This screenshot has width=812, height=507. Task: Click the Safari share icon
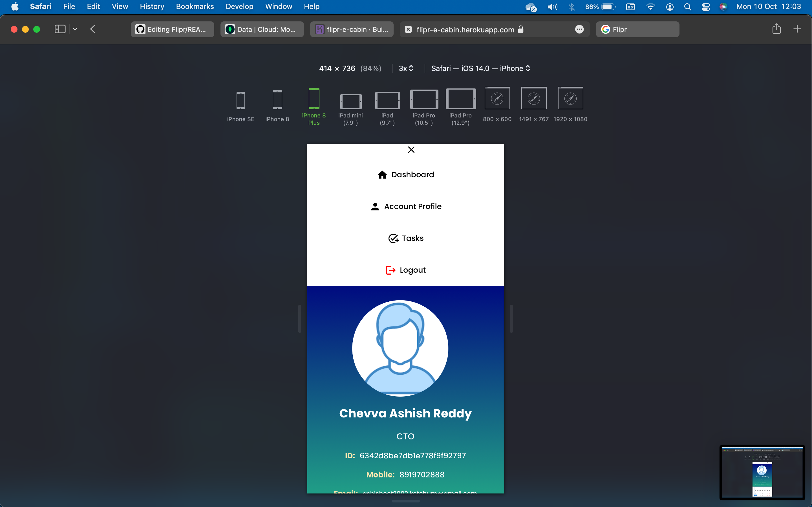tap(776, 29)
